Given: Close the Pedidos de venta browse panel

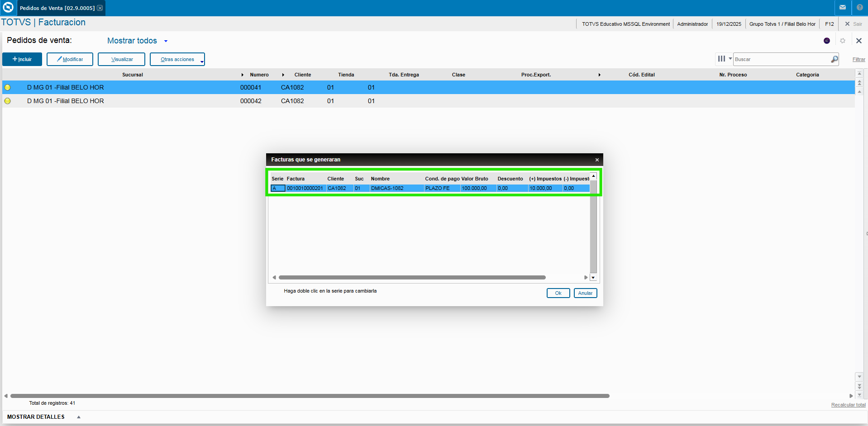Looking at the screenshot, I should click(859, 41).
